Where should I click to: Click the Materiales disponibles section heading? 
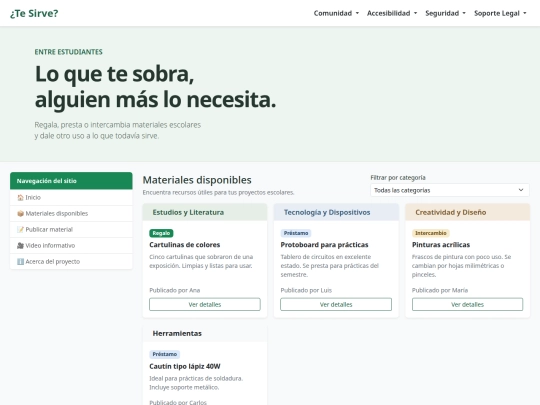[x=197, y=180]
